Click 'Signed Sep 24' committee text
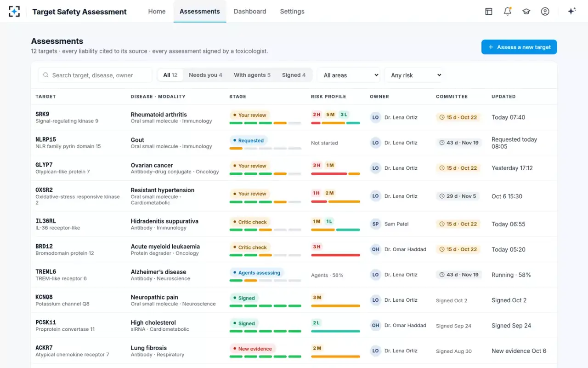The image size is (588, 368). [453, 326]
